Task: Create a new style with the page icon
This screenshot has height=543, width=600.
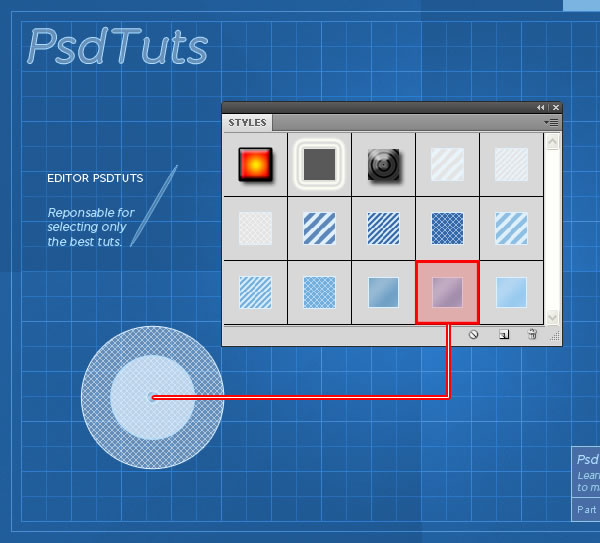Action: pos(504,335)
